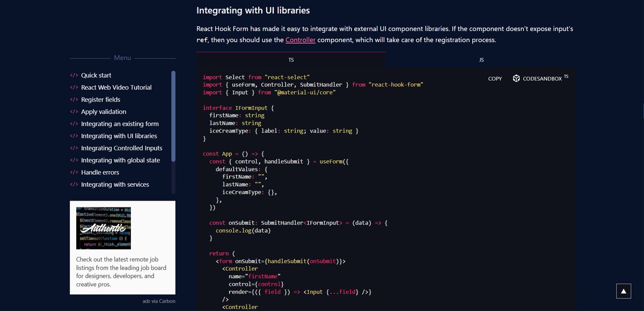Click the code icon beside Integrating an existing form

pos(74,124)
